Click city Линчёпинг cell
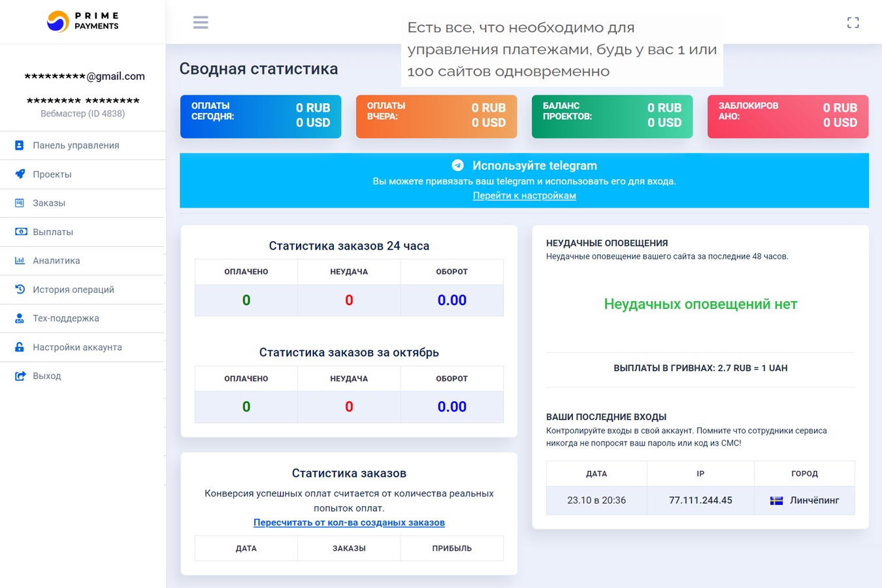This screenshot has height=588, width=882. [804, 500]
